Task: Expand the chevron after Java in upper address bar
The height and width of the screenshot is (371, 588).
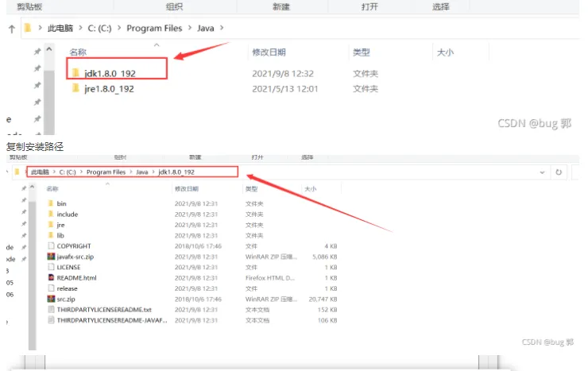Action: click(x=222, y=28)
